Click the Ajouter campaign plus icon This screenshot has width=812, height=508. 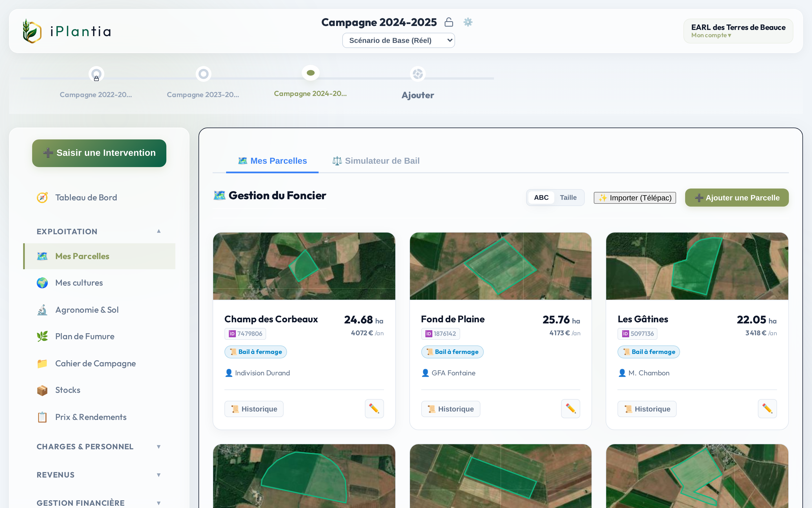[x=418, y=74]
